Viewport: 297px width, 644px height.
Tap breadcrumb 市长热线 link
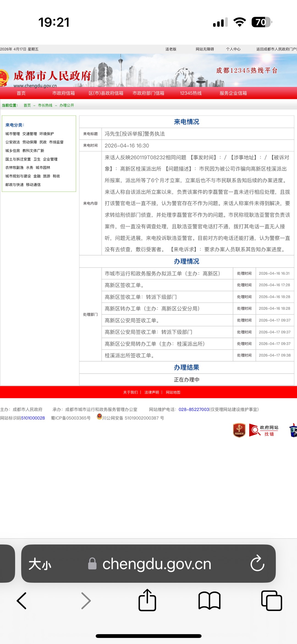tap(45, 105)
